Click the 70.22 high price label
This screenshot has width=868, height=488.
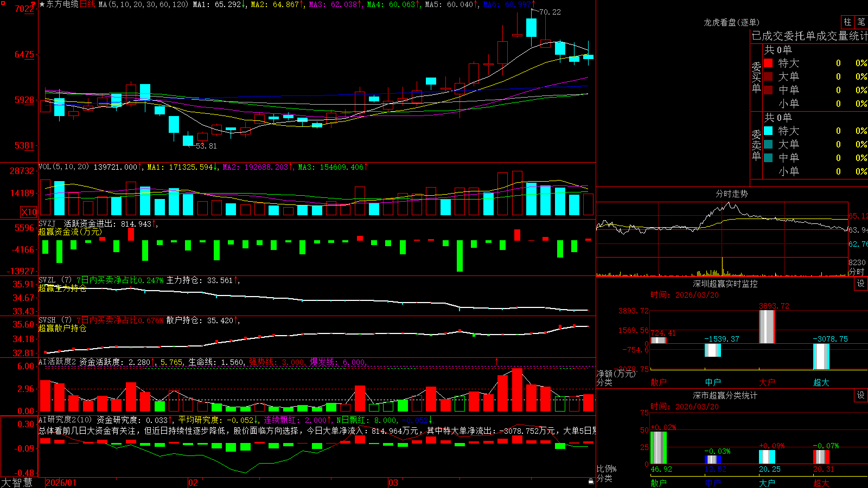pyautogui.click(x=550, y=12)
